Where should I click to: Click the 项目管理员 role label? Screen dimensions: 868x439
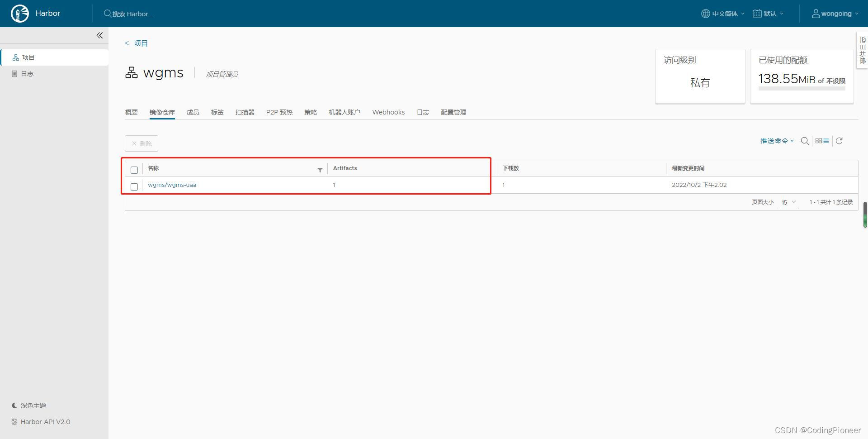(222, 74)
